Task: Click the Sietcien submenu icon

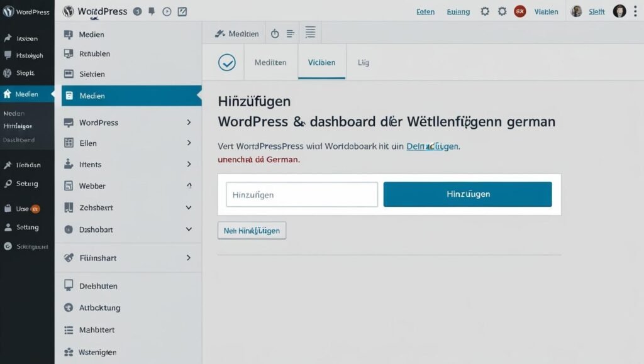Action: (x=69, y=74)
